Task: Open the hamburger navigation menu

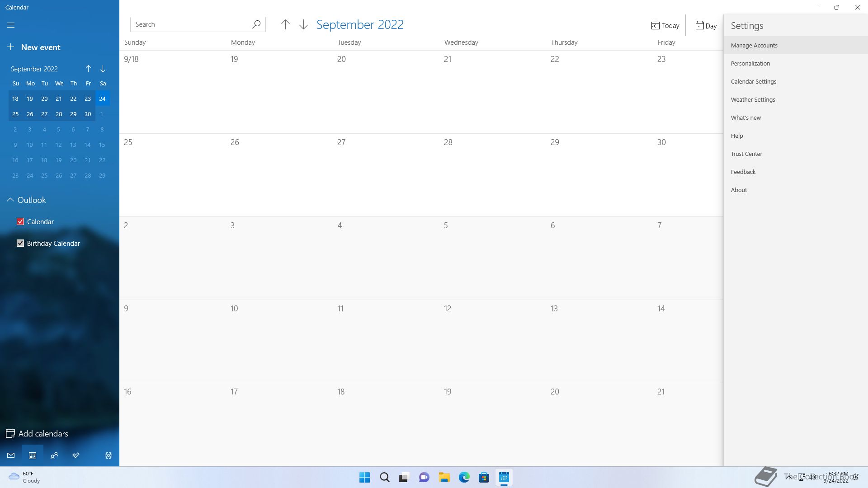Action: pos(11,25)
